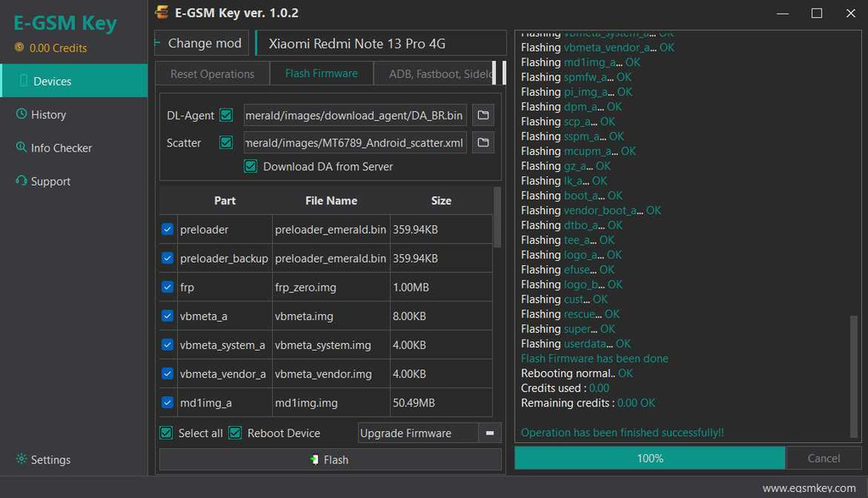Select the vbmeta.img file cell
Viewport: 868px width, 498px height.
[331, 316]
